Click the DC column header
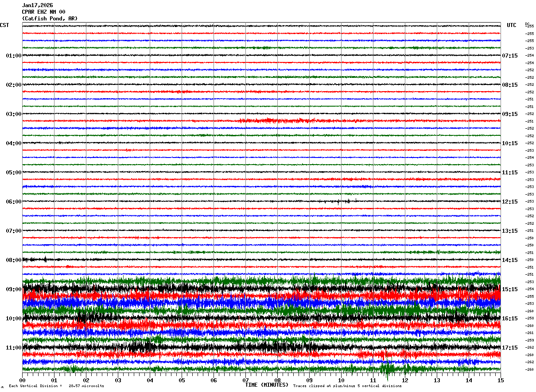The height and width of the screenshot is (392, 536). pyautogui.click(x=527, y=23)
